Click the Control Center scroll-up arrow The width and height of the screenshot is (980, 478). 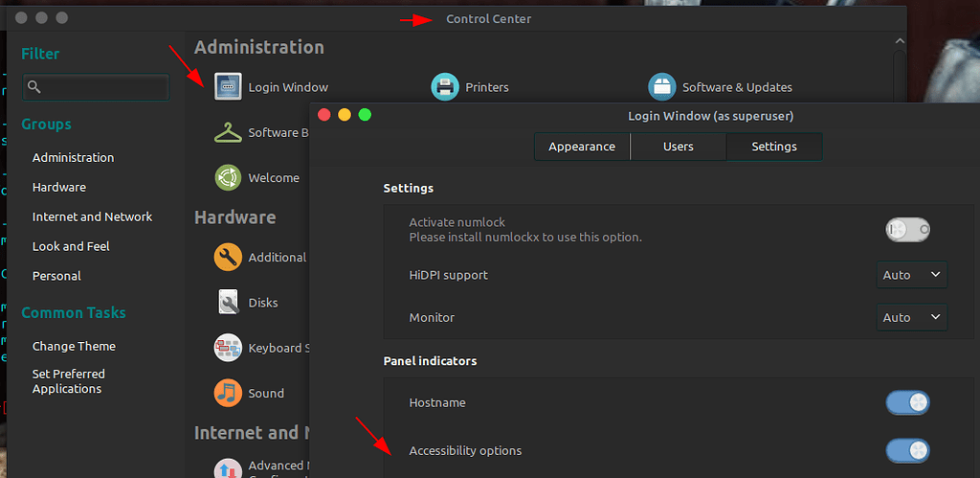tap(900, 40)
